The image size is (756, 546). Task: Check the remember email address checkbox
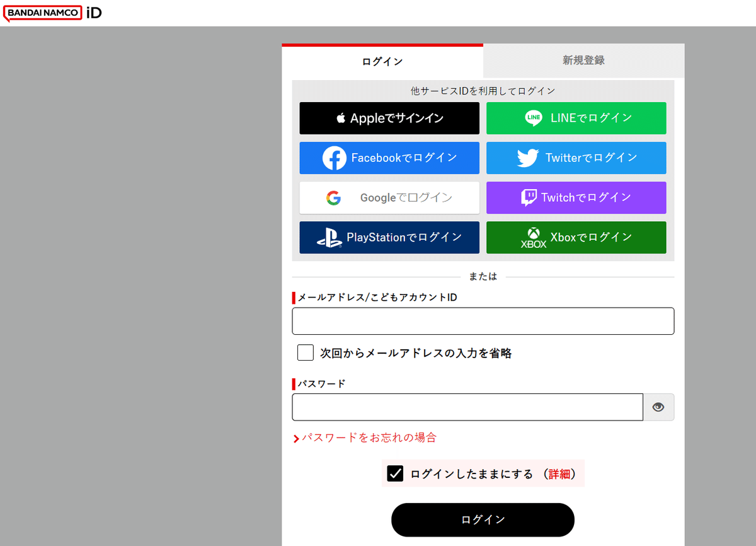pos(305,352)
